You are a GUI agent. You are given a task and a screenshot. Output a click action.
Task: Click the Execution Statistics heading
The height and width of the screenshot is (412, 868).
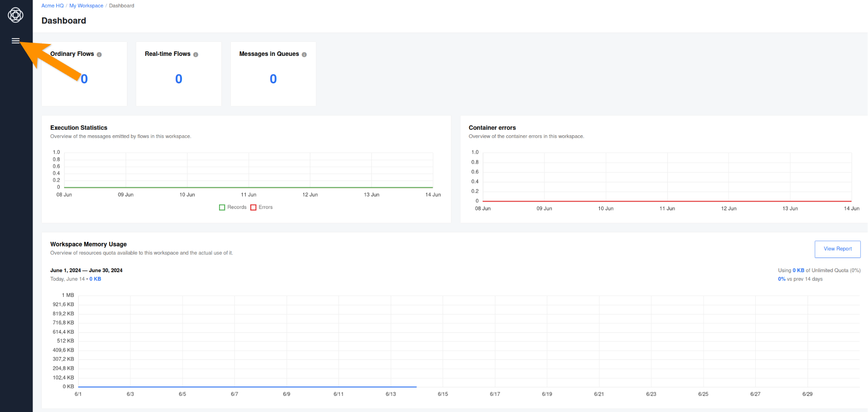(79, 127)
